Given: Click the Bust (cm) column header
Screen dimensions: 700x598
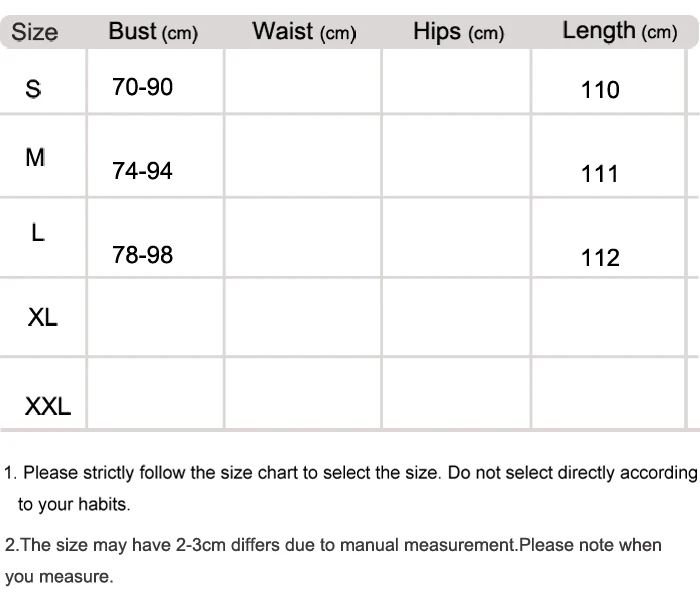Looking at the screenshot, I should [153, 32].
